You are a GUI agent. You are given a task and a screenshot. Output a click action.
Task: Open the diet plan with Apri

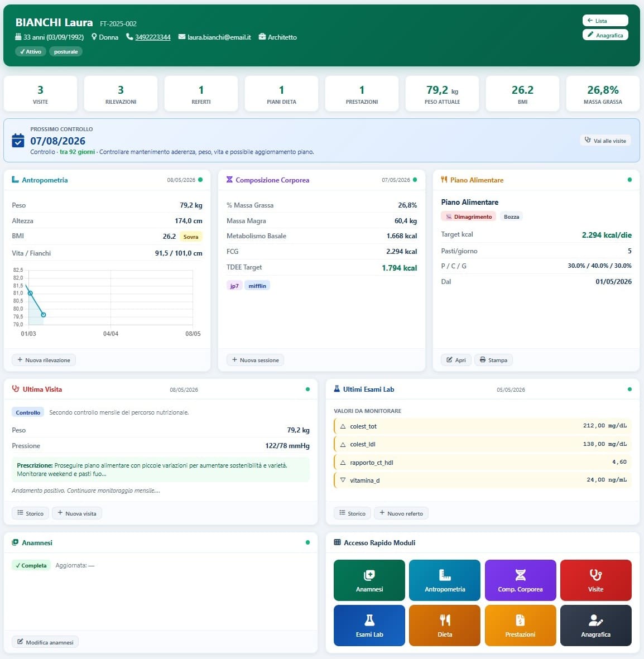coord(456,360)
